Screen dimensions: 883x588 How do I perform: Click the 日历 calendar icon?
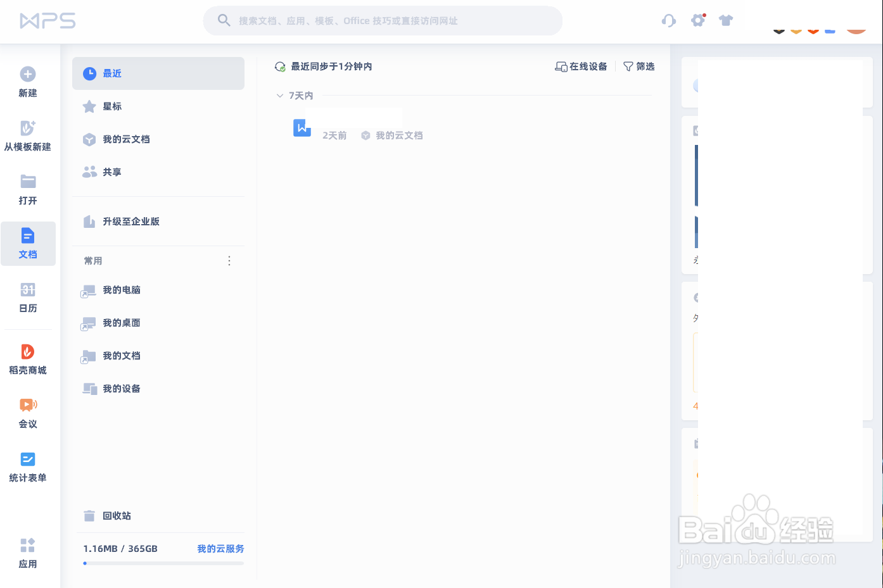28,296
